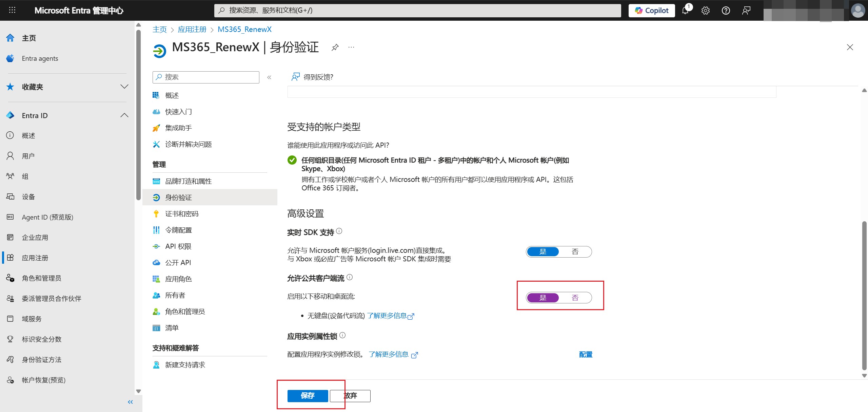Expand the 收藏夹 favorites section

[x=124, y=87]
